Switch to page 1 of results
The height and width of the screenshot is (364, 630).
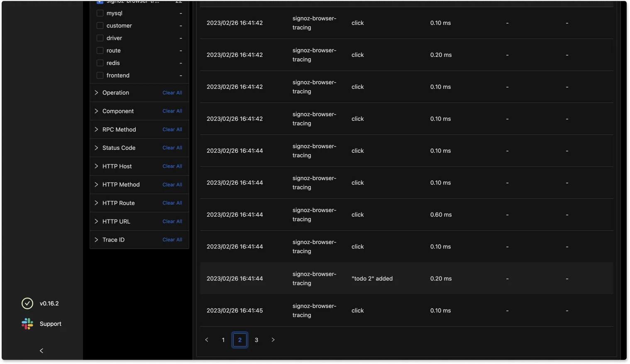click(223, 340)
